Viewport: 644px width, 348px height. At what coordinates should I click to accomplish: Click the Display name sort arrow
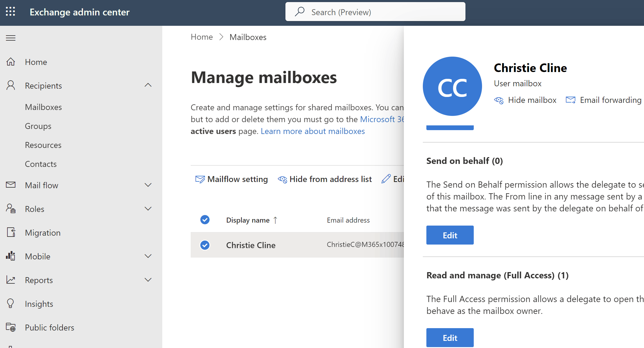275,220
